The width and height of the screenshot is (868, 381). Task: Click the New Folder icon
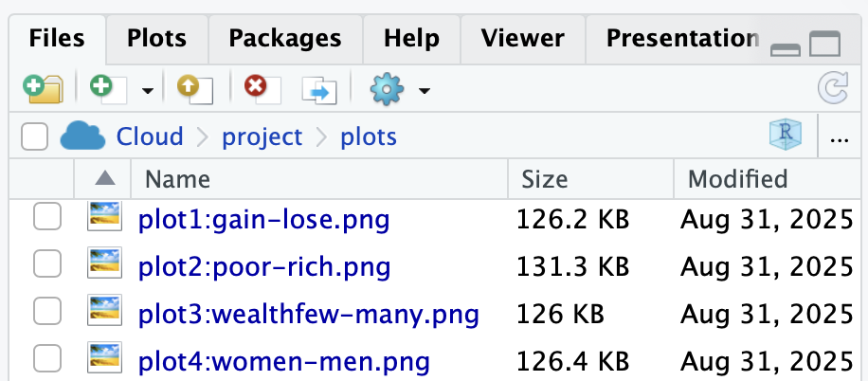[x=43, y=88]
